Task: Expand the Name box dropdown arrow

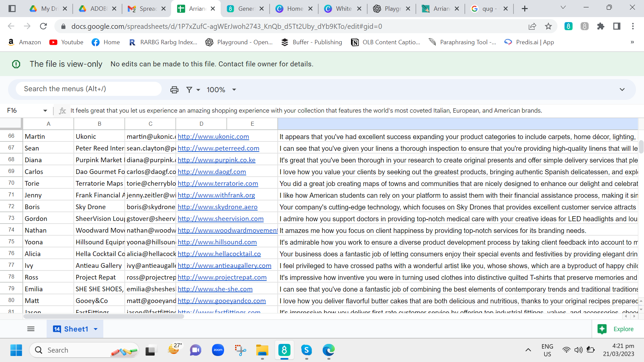Action: click(45, 111)
